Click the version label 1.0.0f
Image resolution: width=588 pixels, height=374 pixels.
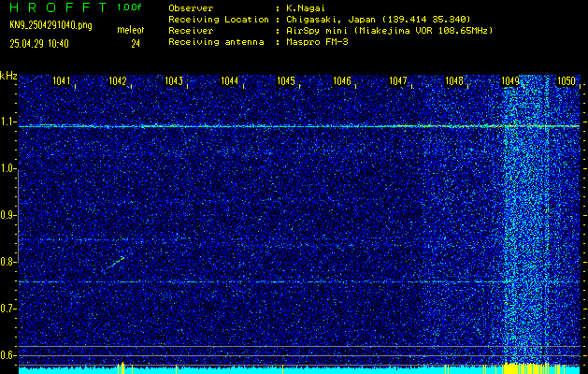[129, 7]
